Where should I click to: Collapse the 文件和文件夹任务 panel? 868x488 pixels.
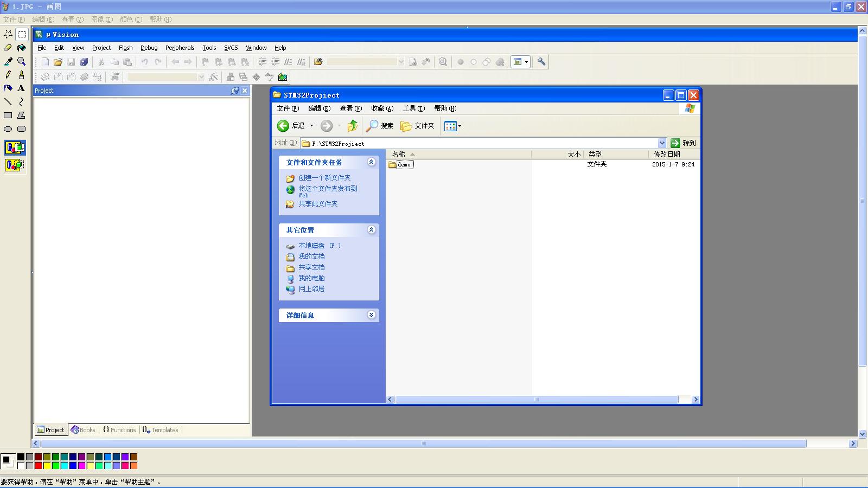point(372,162)
